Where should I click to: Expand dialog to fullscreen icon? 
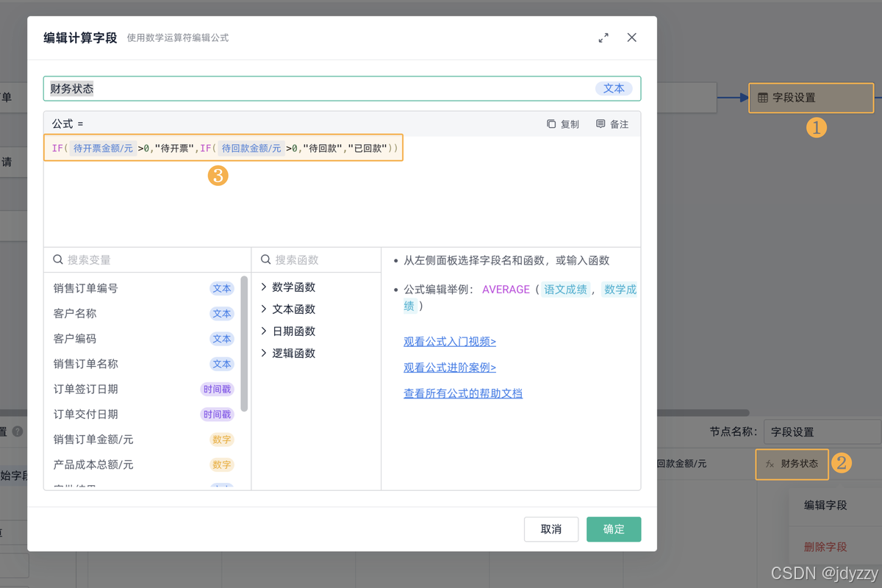(x=603, y=37)
